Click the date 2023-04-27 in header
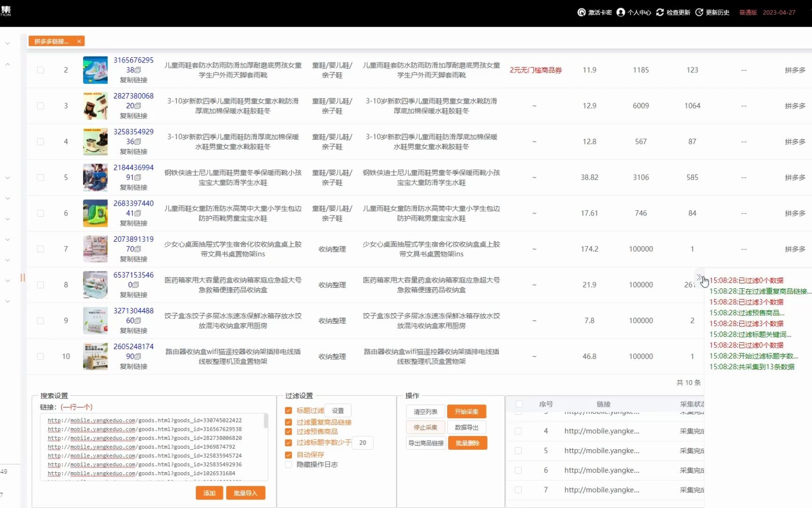The height and width of the screenshot is (508, 812). [x=779, y=12]
